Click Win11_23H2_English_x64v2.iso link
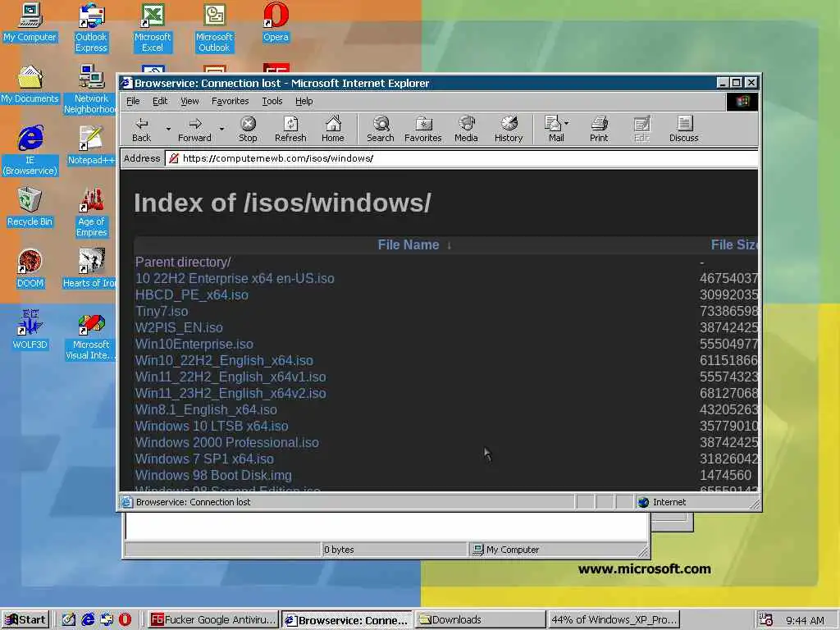Image resolution: width=840 pixels, height=630 pixels. (x=231, y=393)
